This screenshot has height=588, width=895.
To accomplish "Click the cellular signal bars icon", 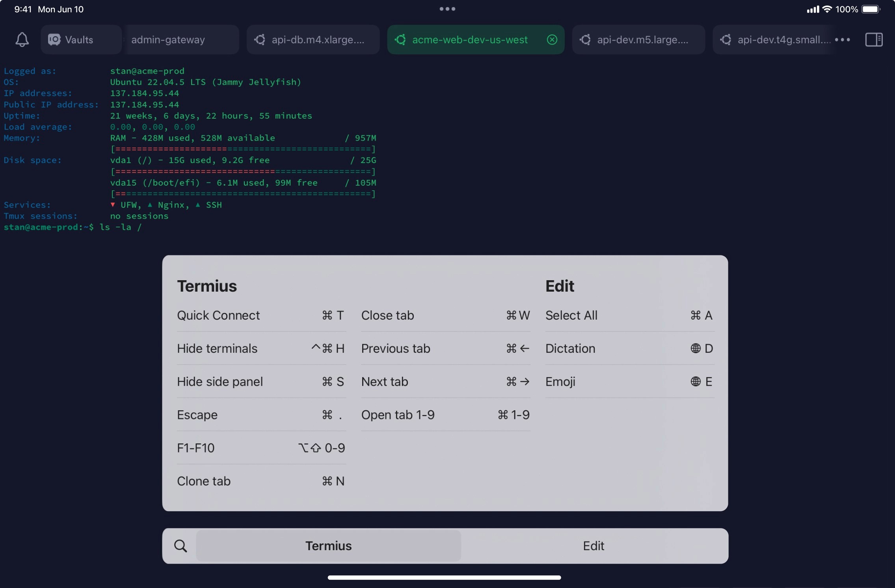I will [813, 9].
